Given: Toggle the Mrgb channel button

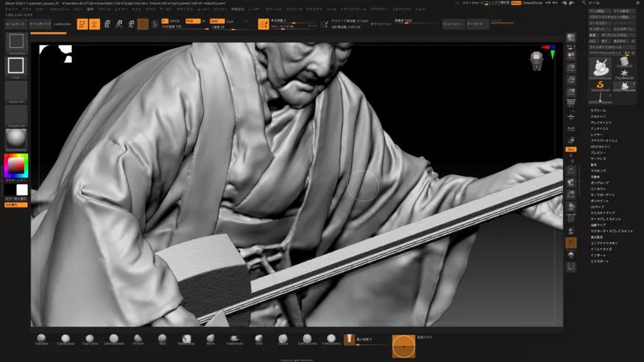Looking at the screenshot, I should click(x=175, y=21).
